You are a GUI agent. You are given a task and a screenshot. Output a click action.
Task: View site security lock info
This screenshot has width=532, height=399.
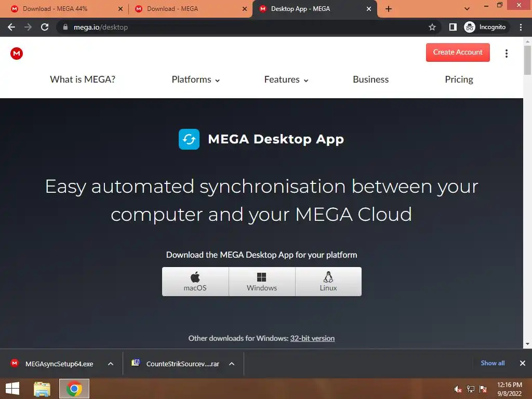click(65, 27)
